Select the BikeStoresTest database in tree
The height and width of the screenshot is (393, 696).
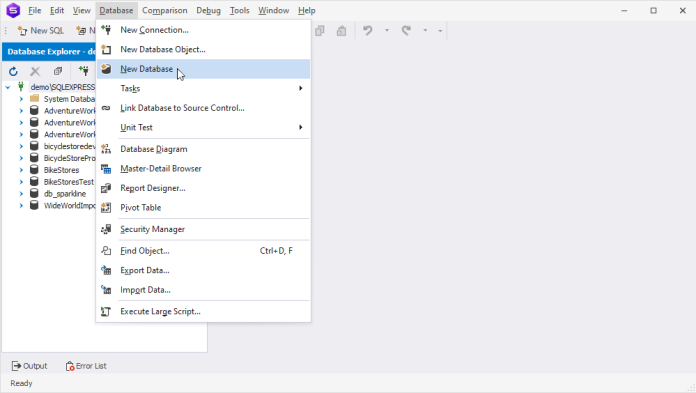pos(69,182)
